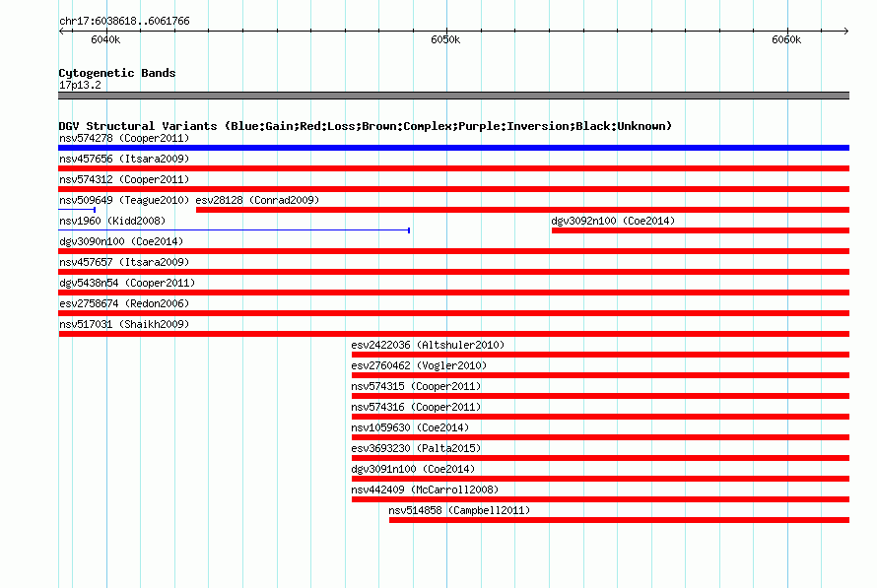Click the esv2760462 (Vogler2010) label
The width and height of the screenshot is (877, 588).
pyautogui.click(x=419, y=365)
